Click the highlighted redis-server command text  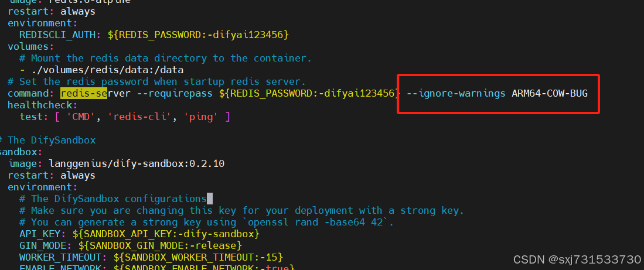tap(96, 94)
